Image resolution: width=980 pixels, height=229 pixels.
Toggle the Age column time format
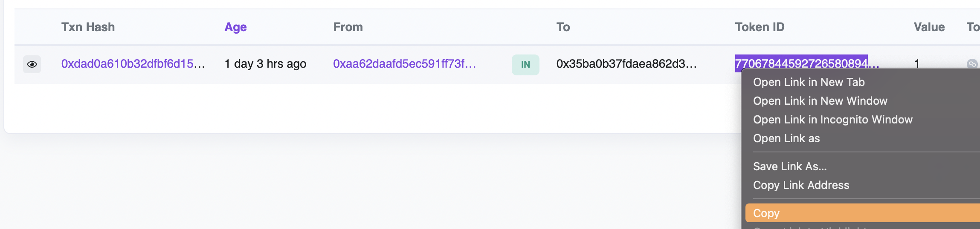point(235,27)
